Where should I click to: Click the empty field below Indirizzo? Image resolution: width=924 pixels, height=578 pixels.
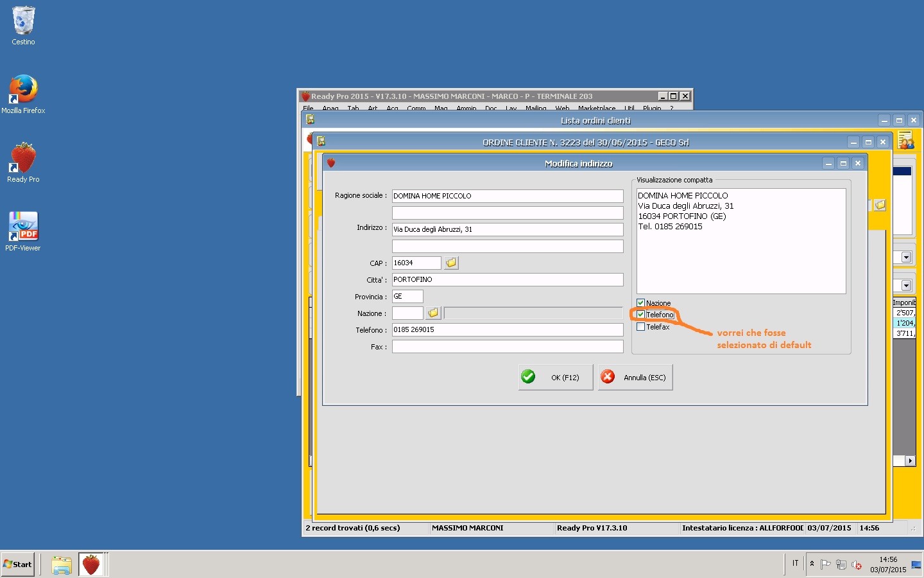click(508, 246)
